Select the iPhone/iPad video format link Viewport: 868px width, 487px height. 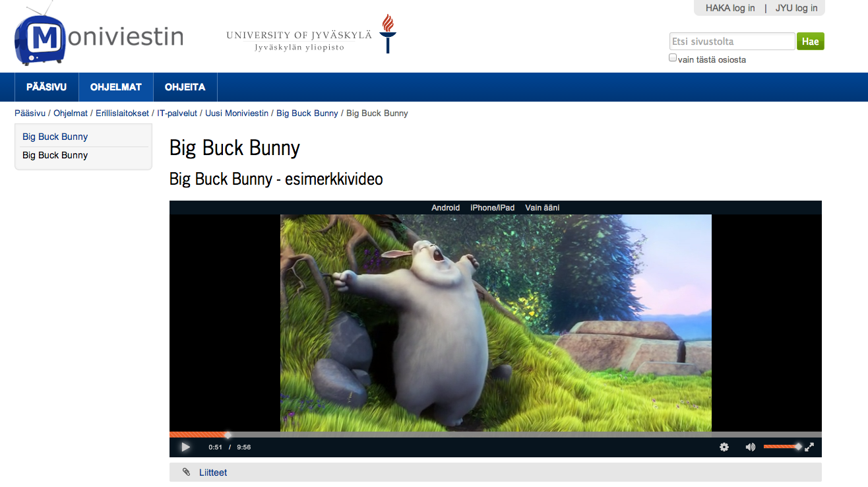point(492,208)
